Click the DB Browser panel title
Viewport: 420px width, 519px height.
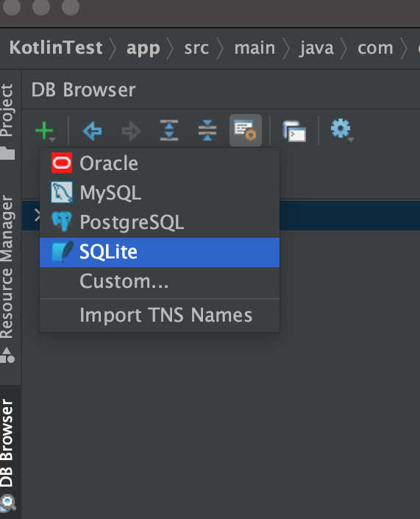click(83, 90)
